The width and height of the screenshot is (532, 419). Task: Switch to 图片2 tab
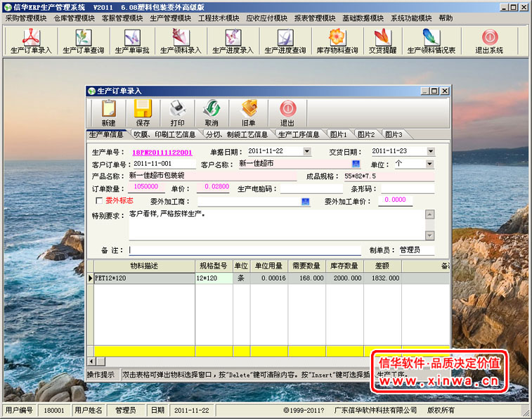click(x=366, y=135)
